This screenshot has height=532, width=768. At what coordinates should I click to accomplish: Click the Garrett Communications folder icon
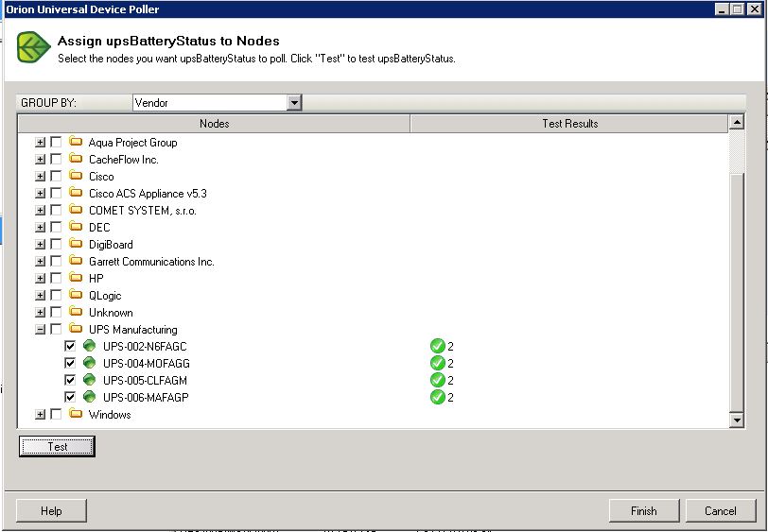pyautogui.click(x=76, y=261)
